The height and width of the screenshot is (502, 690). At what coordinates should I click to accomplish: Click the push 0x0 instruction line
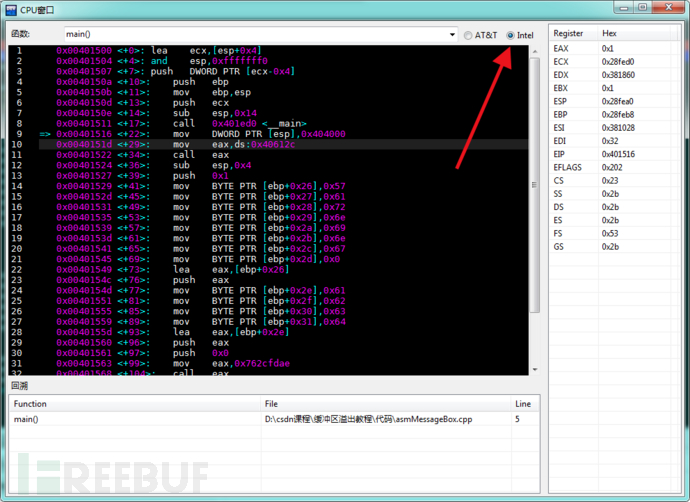tap(284, 353)
